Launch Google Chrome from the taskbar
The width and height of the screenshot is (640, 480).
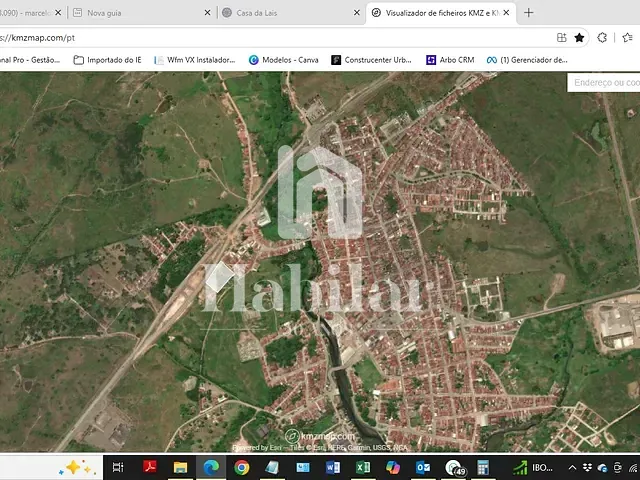coord(242,467)
